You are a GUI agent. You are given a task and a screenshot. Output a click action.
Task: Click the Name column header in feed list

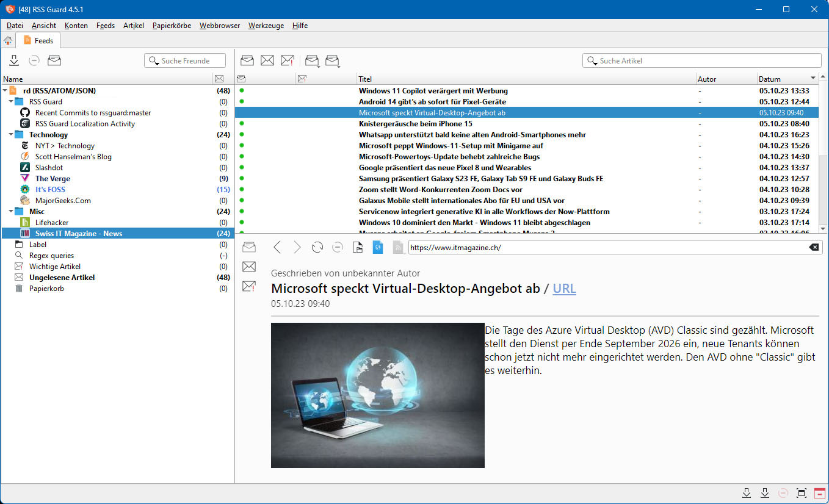107,79
